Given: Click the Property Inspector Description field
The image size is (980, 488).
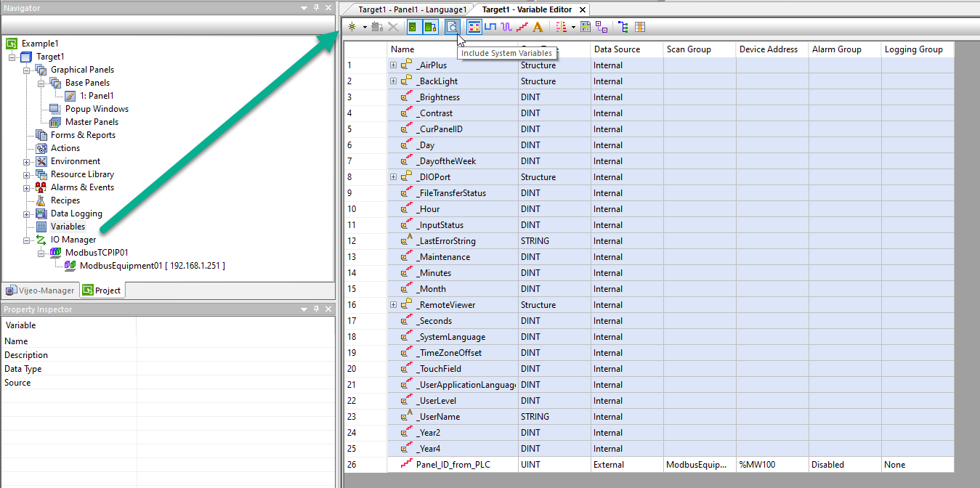Looking at the screenshot, I should [235, 355].
